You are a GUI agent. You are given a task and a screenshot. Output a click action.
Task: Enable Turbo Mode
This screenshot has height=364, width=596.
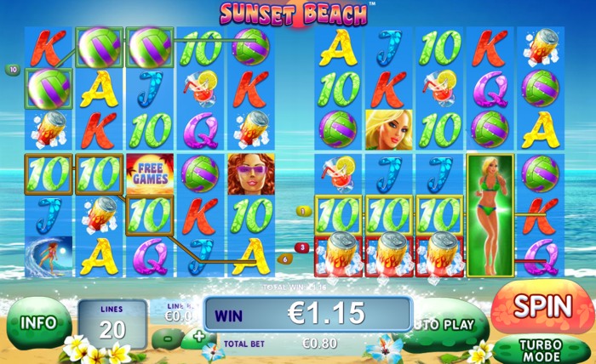(542, 350)
